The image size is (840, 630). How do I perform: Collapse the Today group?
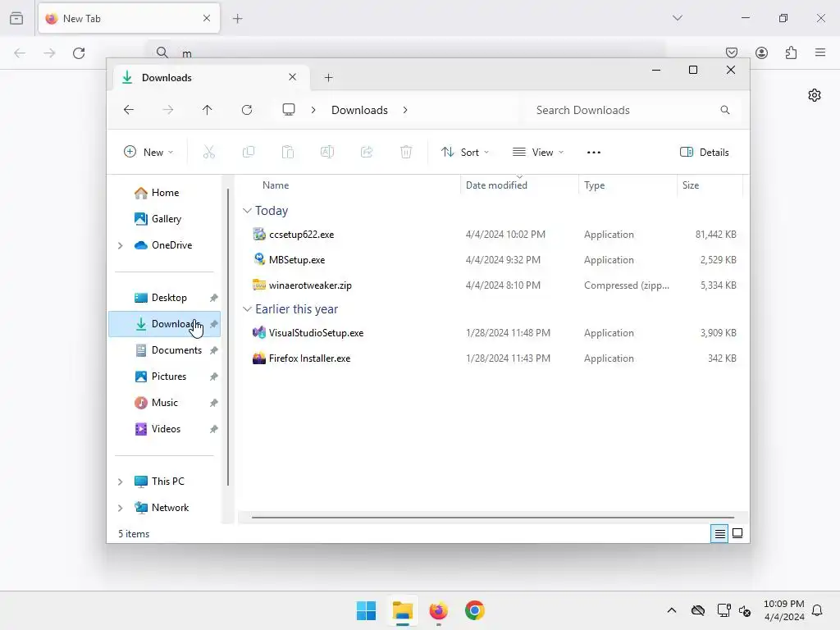tap(247, 211)
